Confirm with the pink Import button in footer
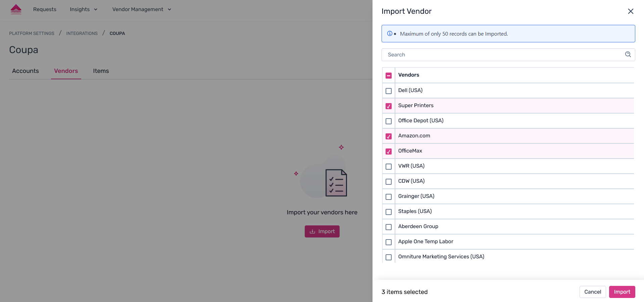The image size is (644, 302). (x=622, y=292)
